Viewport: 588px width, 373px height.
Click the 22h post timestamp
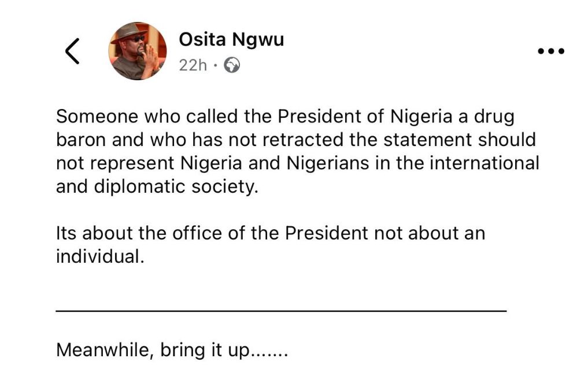tap(193, 65)
